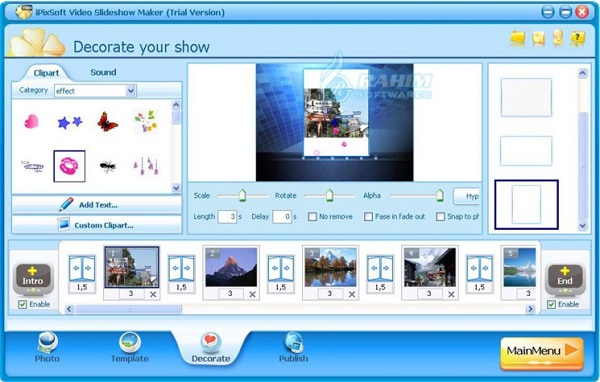
Task: Select the middle frame thumbnail in right panel
Action: [x=526, y=151]
